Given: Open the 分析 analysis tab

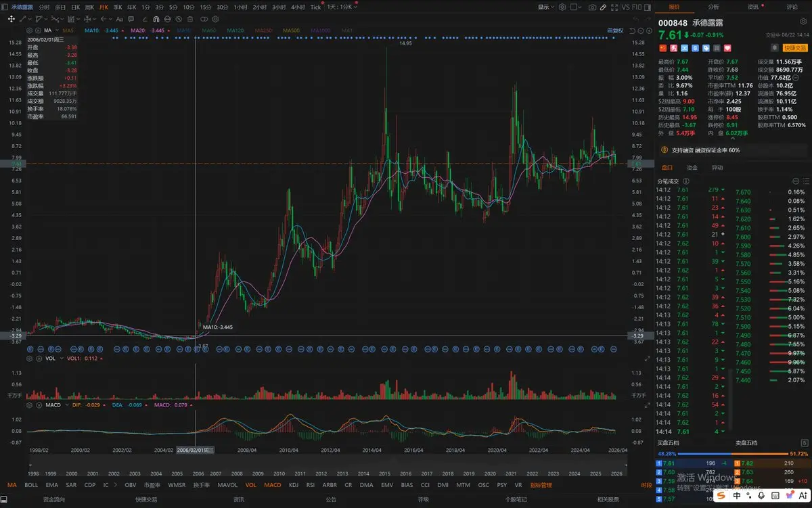Looking at the screenshot, I should click(x=713, y=7).
